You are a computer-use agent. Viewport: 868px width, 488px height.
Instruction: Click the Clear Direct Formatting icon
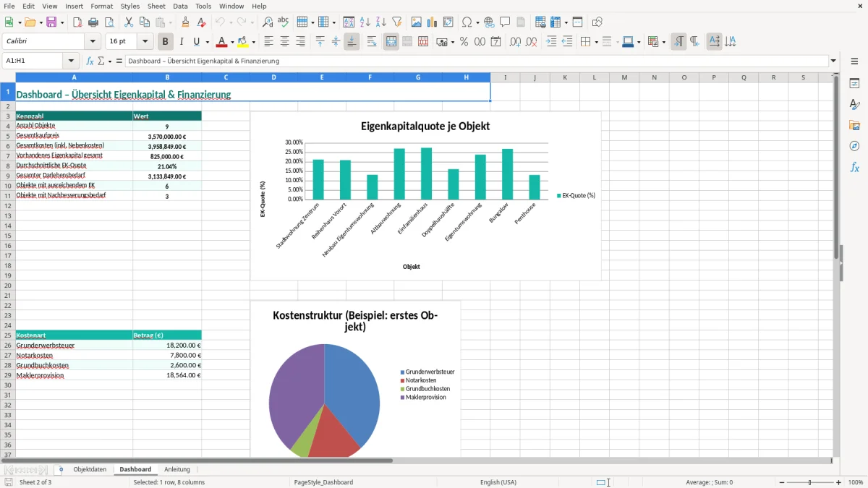pos(202,22)
